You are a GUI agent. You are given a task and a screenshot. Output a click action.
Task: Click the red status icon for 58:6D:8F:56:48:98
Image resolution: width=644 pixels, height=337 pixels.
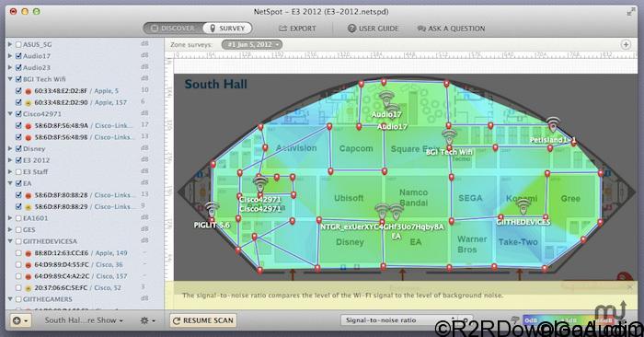tap(29, 138)
